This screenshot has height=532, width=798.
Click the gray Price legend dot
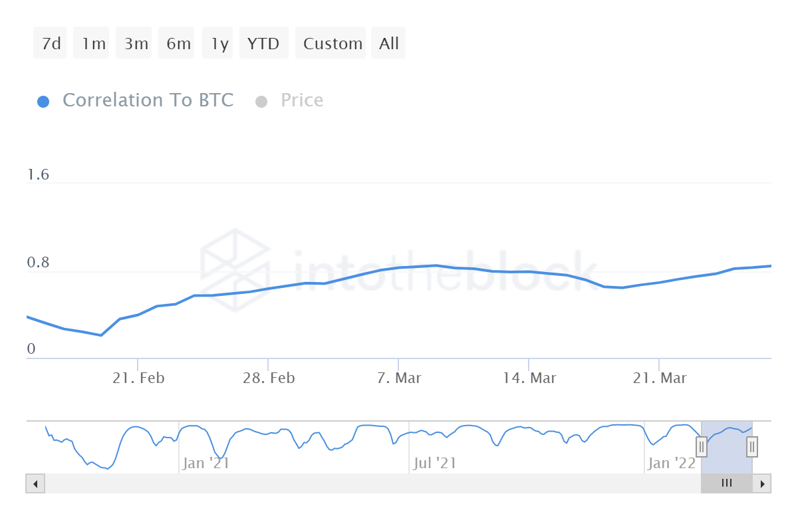coord(263,100)
